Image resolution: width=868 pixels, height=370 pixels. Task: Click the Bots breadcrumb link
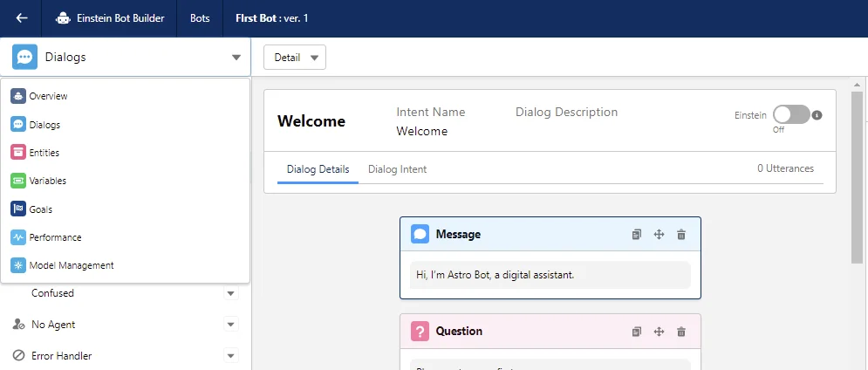[x=200, y=18]
